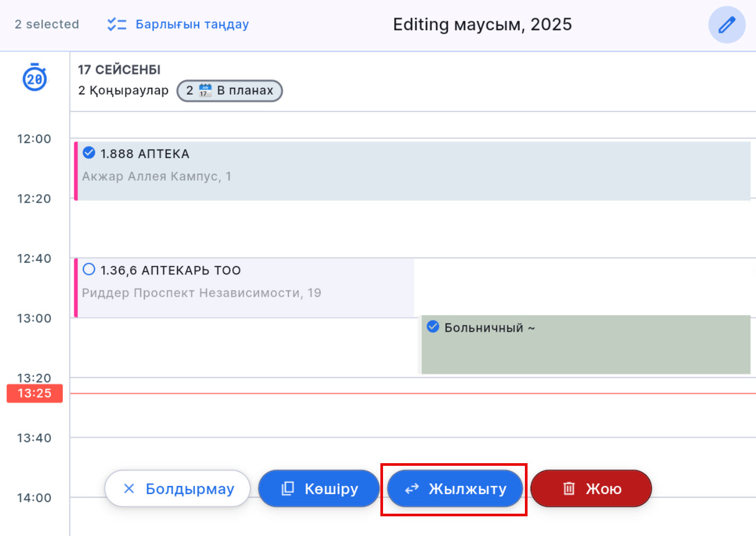Screen dimensions: 756x536
Task: Select the 1.36,6 АПТЕКАРЬ ТОО checkbox
Action: tap(89, 270)
